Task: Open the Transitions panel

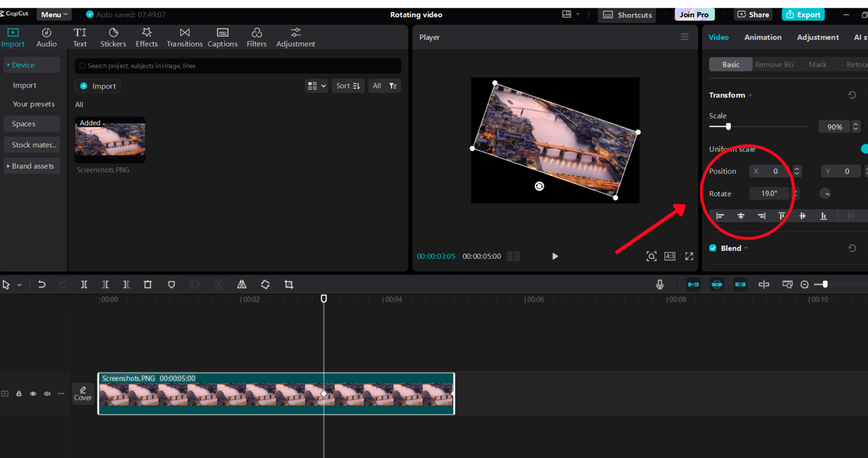Action: [x=184, y=37]
